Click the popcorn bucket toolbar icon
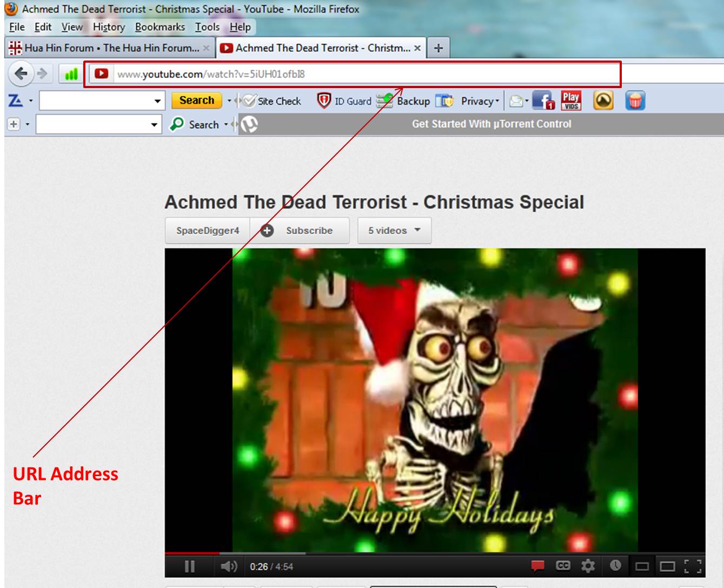Image resolution: width=724 pixels, height=588 pixels. (635, 101)
